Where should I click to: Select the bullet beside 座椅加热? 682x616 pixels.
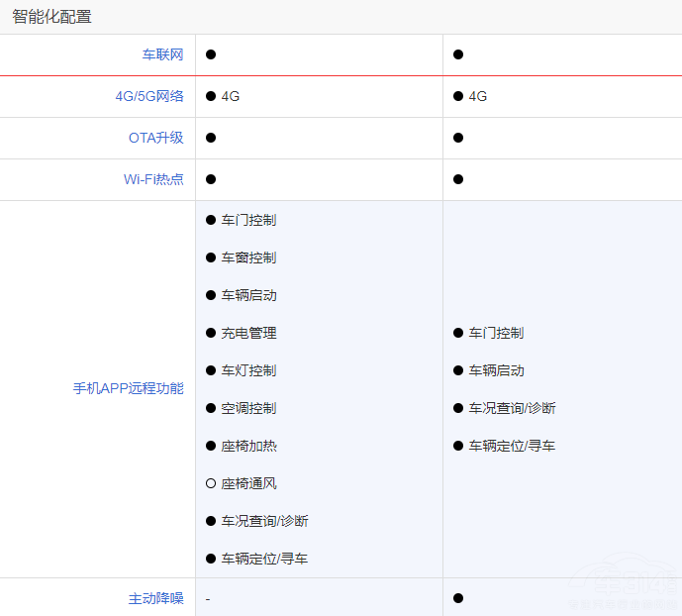[x=211, y=446]
